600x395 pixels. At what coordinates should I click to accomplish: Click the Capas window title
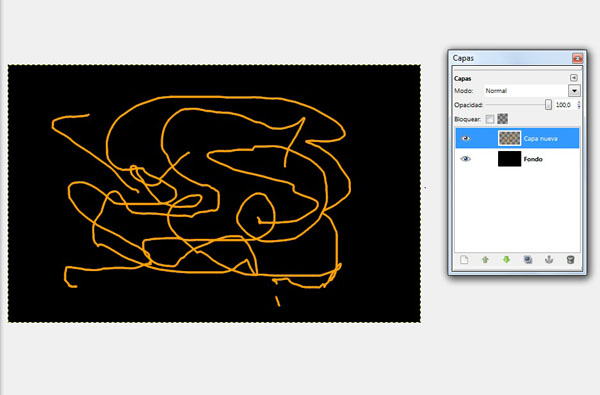click(x=463, y=58)
